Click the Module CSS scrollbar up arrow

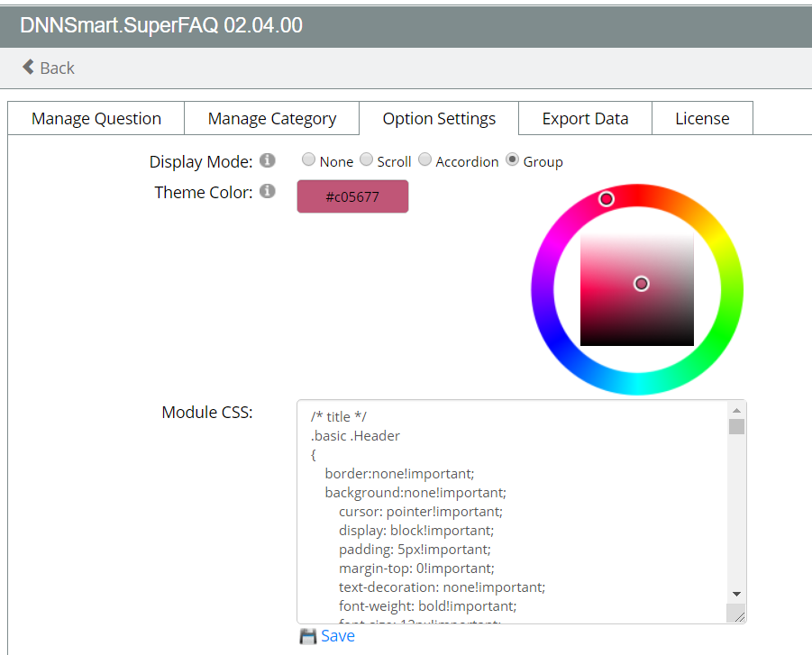coord(736,411)
